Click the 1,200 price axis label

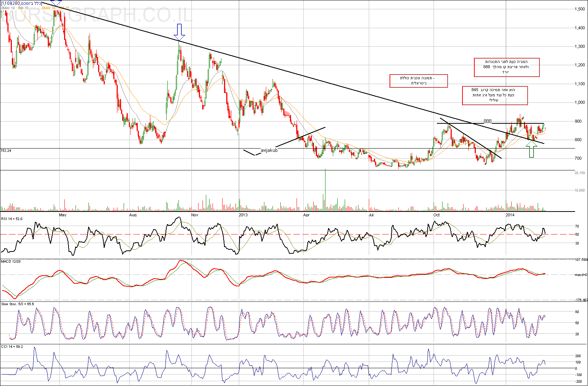(x=580, y=65)
